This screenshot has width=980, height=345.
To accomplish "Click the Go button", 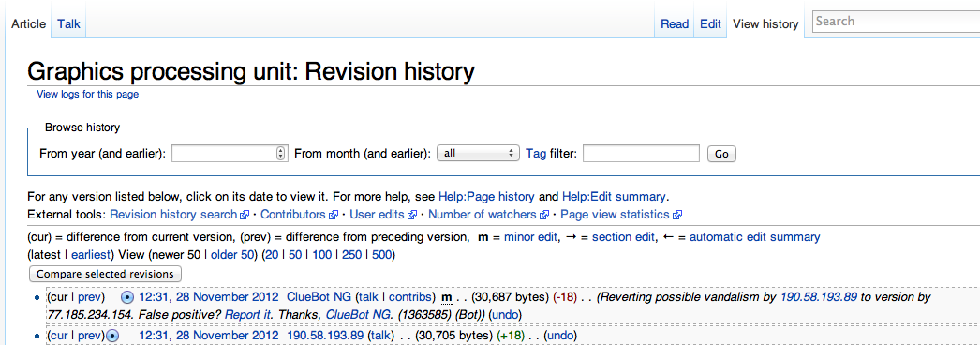I will click(721, 154).
